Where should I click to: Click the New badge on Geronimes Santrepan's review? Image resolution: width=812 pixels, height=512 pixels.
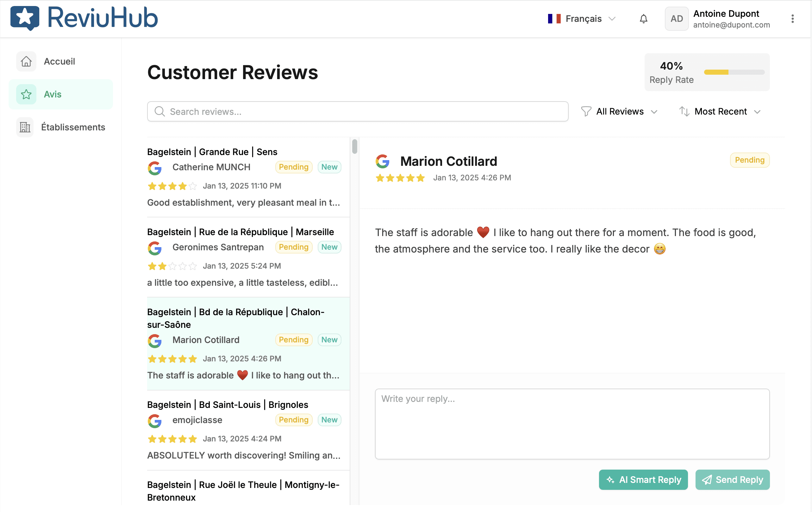coord(329,247)
